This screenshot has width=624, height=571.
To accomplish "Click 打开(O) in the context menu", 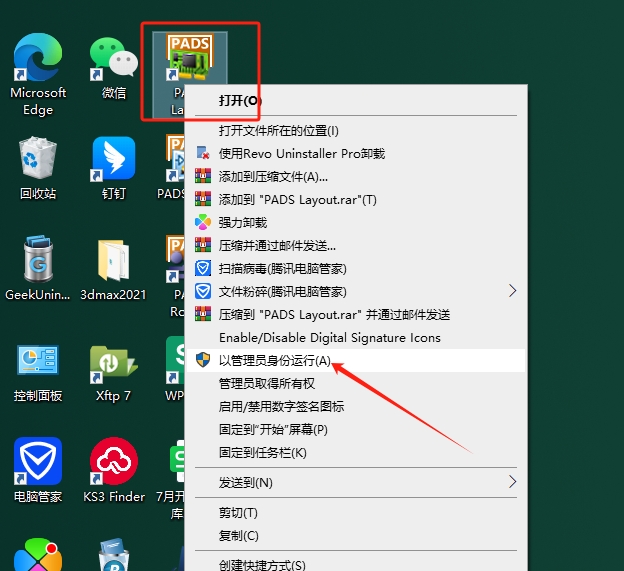I will [x=240, y=101].
